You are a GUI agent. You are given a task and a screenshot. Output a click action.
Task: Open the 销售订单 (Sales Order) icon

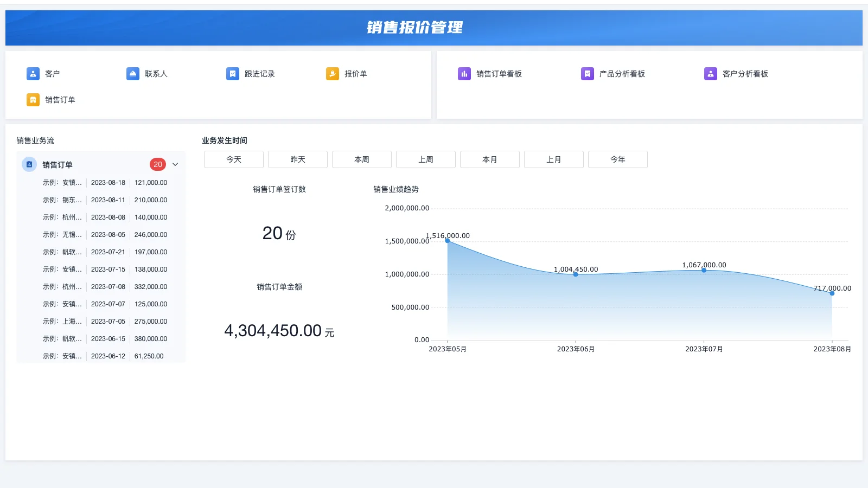(x=33, y=99)
